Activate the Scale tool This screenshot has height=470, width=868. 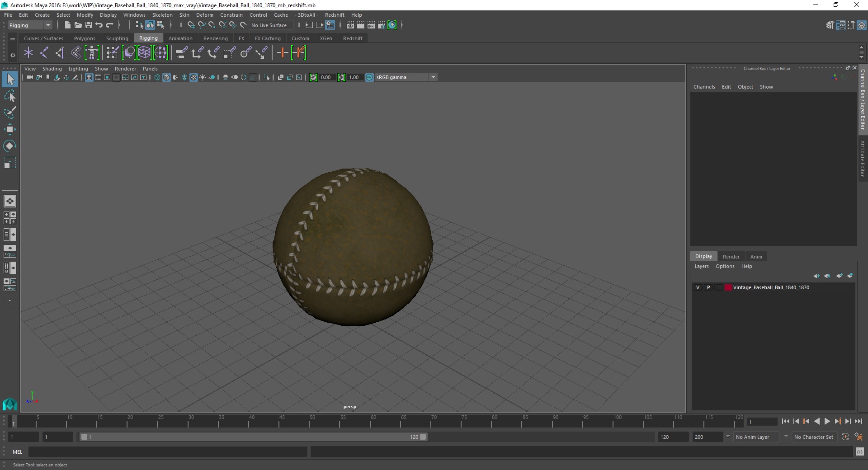[x=10, y=163]
